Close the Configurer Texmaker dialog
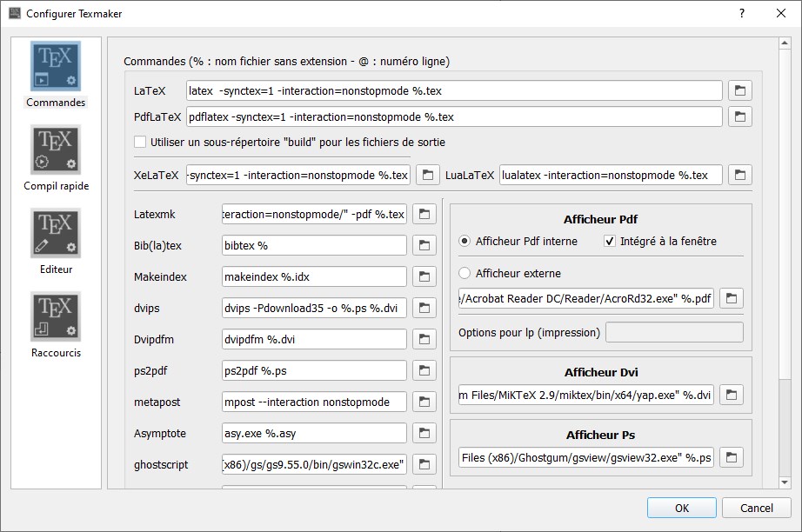The height and width of the screenshot is (532, 802). [781, 13]
